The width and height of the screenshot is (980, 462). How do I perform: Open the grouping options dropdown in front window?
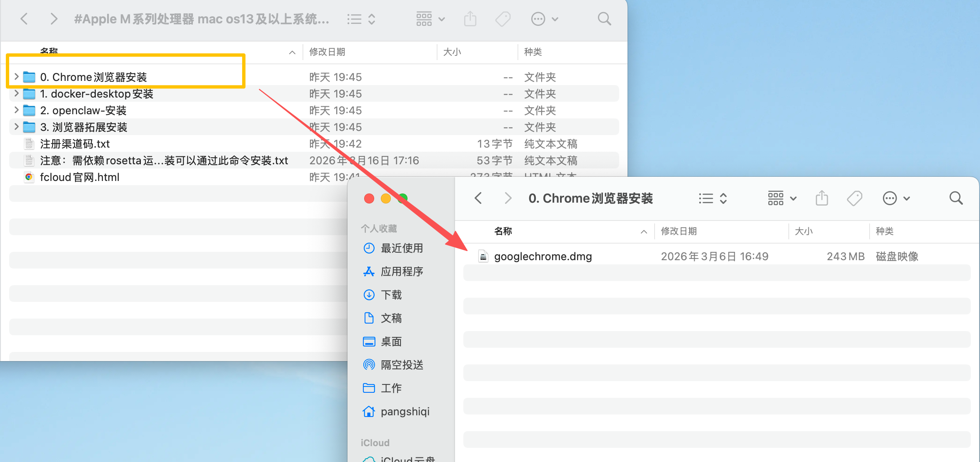tap(782, 198)
